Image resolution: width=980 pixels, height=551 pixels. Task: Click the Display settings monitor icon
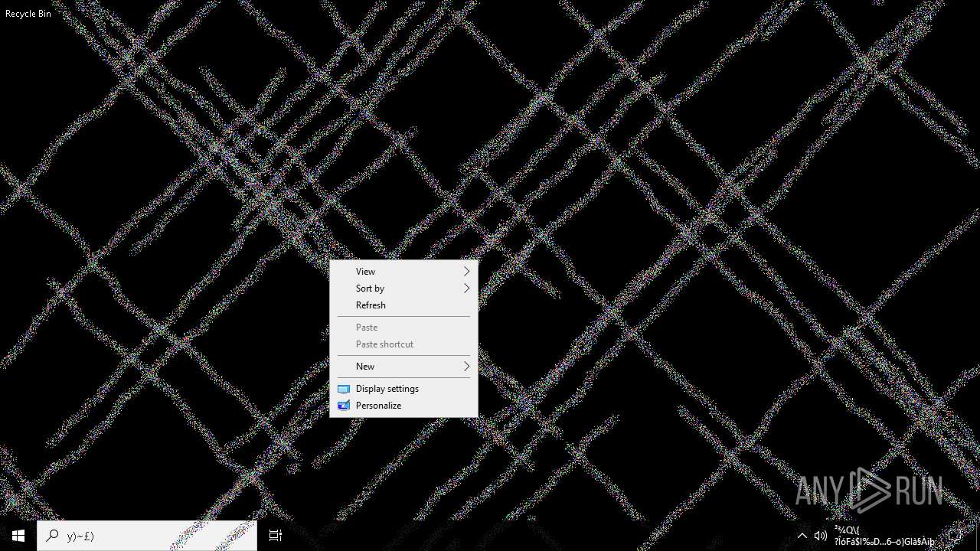[344, 389]
